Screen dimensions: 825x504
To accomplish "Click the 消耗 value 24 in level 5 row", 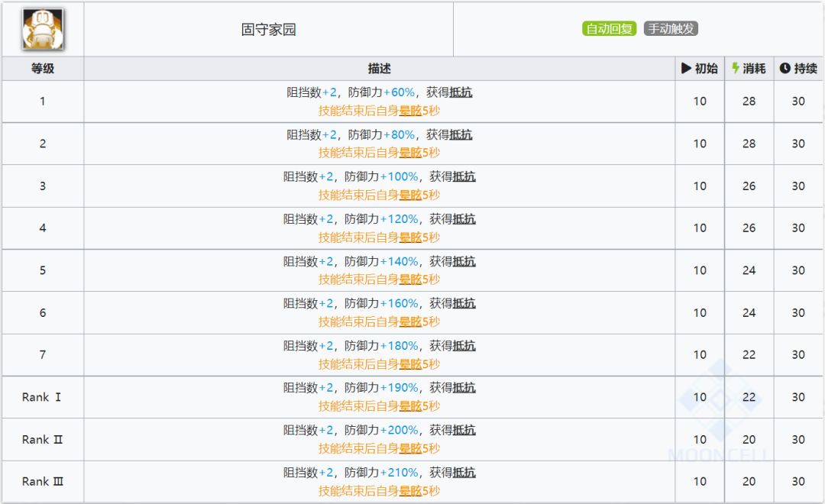I will coord(749,270).
